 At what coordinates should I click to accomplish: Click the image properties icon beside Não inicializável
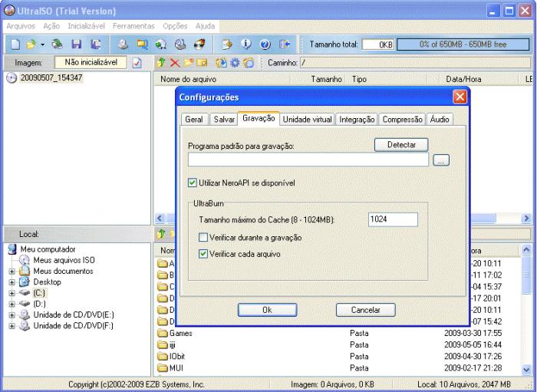point(137,63)
